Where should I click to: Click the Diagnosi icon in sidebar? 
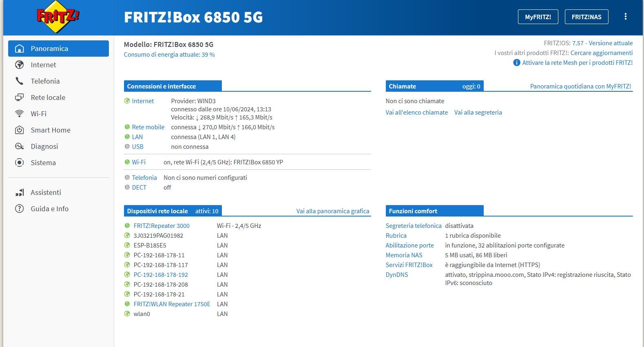[x=19, y=146]
